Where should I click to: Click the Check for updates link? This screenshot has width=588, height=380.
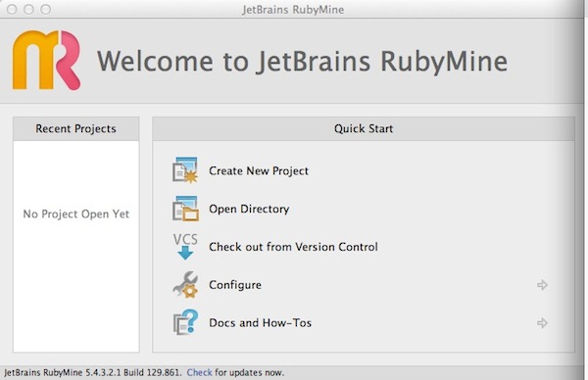[x=199, y=372]
